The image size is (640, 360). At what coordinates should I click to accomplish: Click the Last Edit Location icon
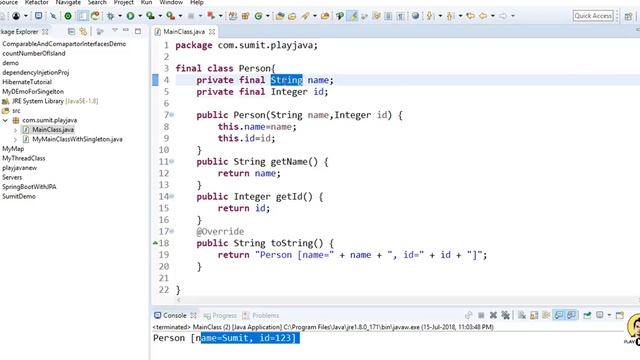(471, 16)
